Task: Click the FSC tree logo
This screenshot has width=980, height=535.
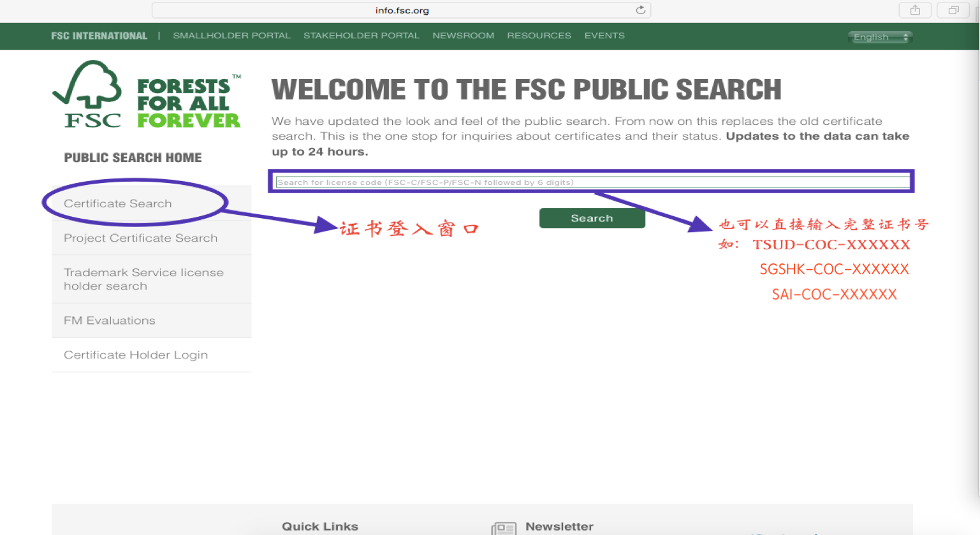Action: [87, 94]
